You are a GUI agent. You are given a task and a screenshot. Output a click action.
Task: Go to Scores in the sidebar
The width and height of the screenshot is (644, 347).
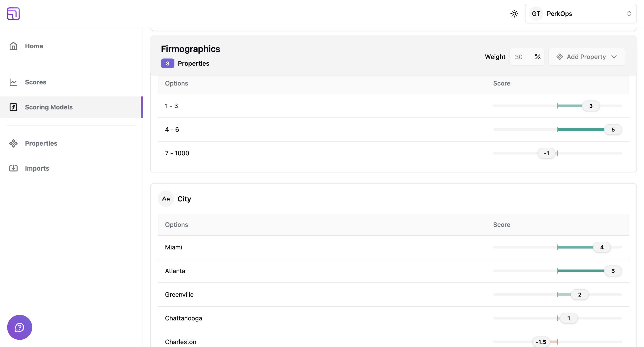(x=71, y=82)
